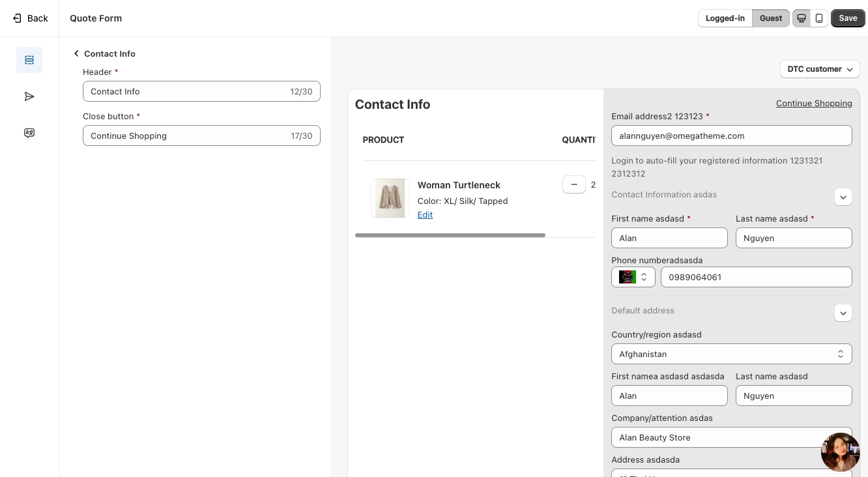Click the back arrow beside Contact Info
This screenshot has height=477, width=868.
coord(76,53)
